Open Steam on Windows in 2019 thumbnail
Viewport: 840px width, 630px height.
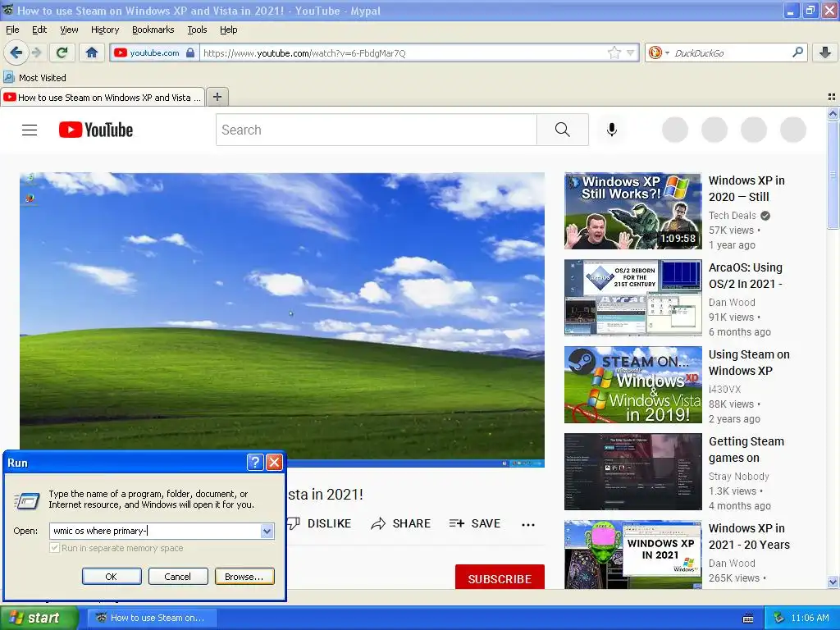coord(632,385)
